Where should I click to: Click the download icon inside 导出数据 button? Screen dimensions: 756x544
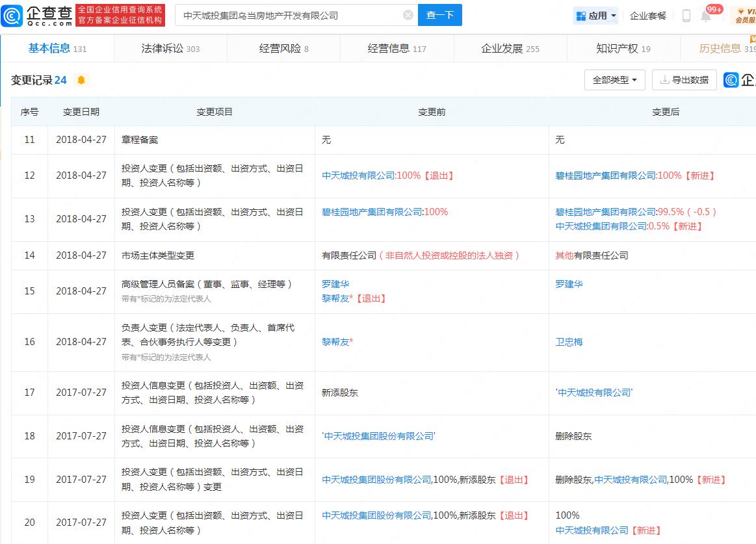pyautogui.click(x=666, y=80)
